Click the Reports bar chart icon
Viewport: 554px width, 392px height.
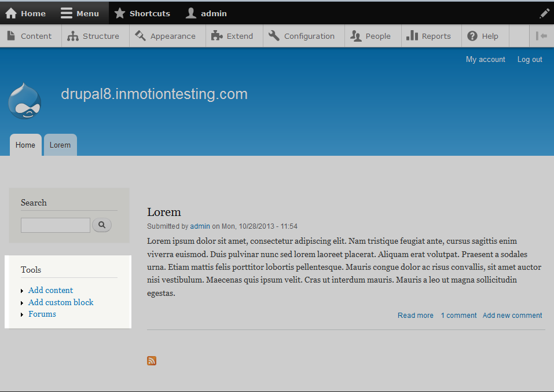[x=412, y=35]
